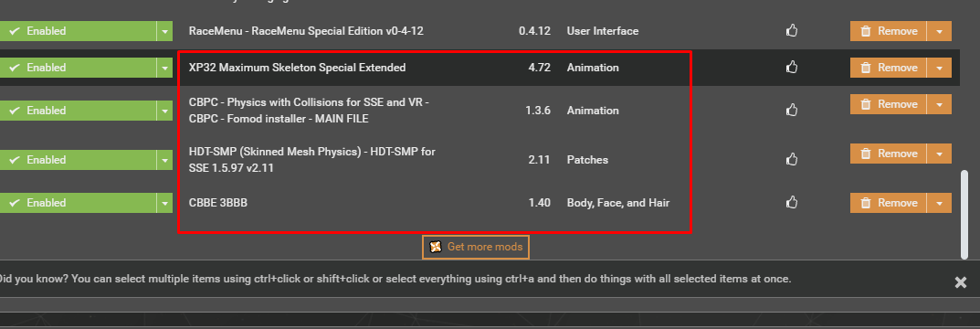
Task: Select the CBBE 3BBB mod name
Action: pyautogui.click(x=218, y=202)
